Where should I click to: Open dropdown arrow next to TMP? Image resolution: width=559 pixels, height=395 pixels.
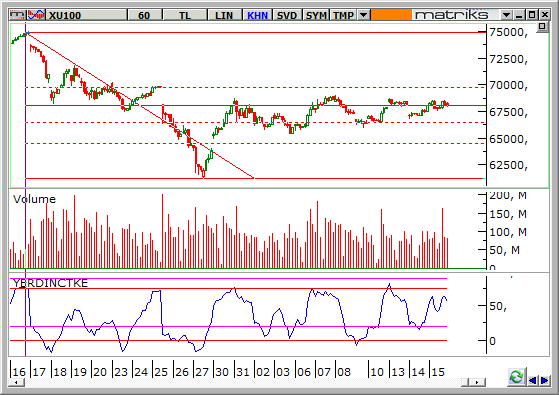pos(364,15)
